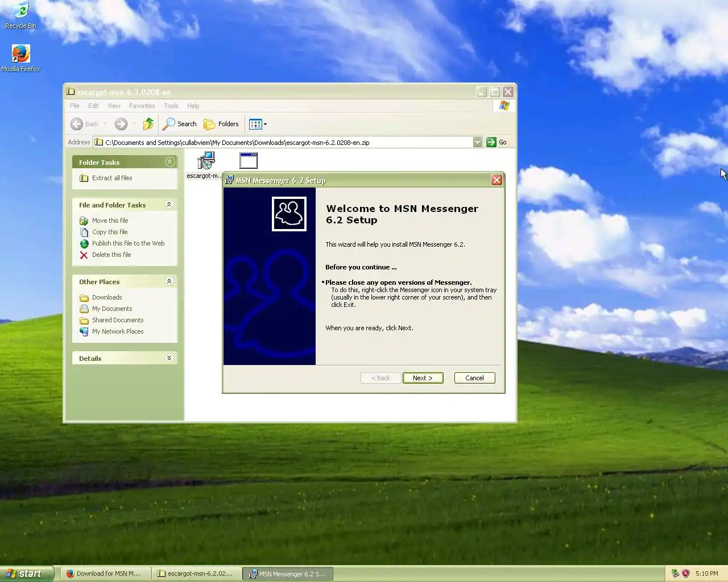This screenshot has width=728, height=582.
Task: Select the blank window file icon
Action: pyautogui.click(x=249, y=161)
